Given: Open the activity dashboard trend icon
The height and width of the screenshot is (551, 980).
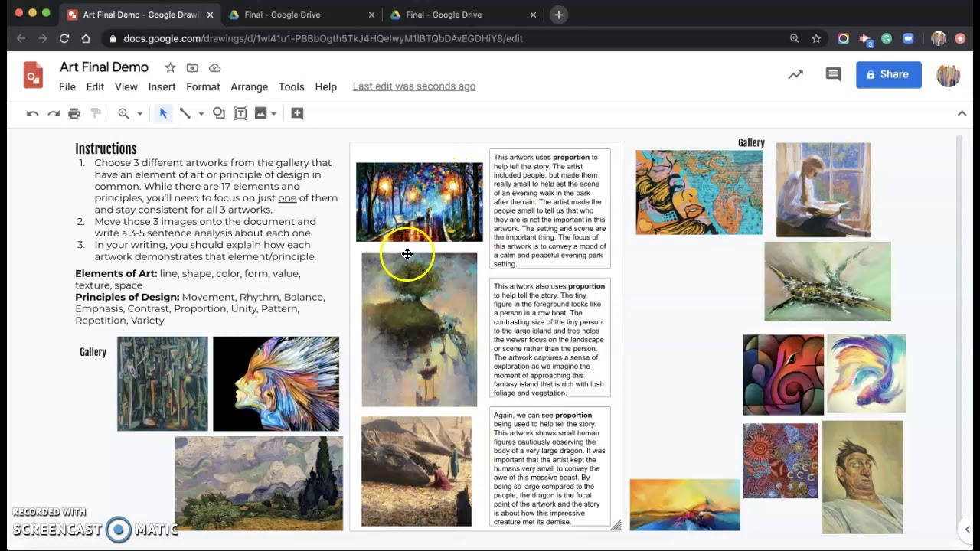Looking at the screenshot, I should (795, 74).
